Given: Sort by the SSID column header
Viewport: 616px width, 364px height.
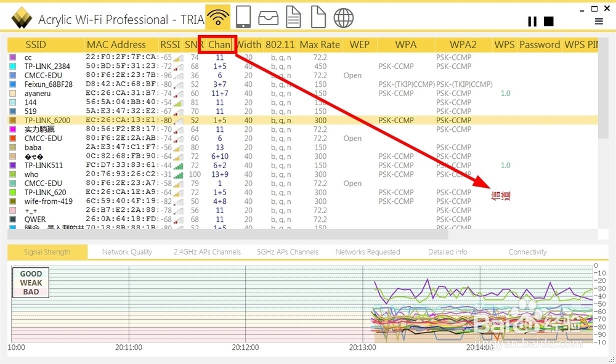Looking at the screenshot, I should (46, 45).
